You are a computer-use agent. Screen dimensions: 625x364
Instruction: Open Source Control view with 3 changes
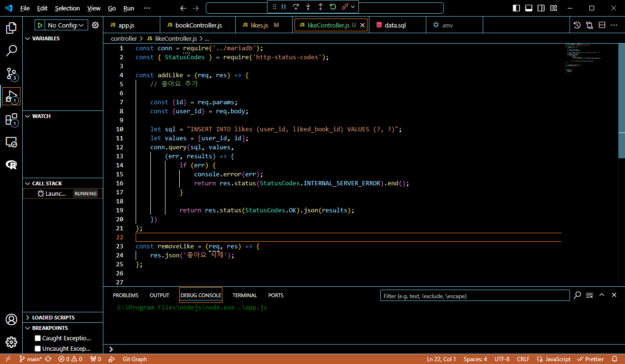11,74
